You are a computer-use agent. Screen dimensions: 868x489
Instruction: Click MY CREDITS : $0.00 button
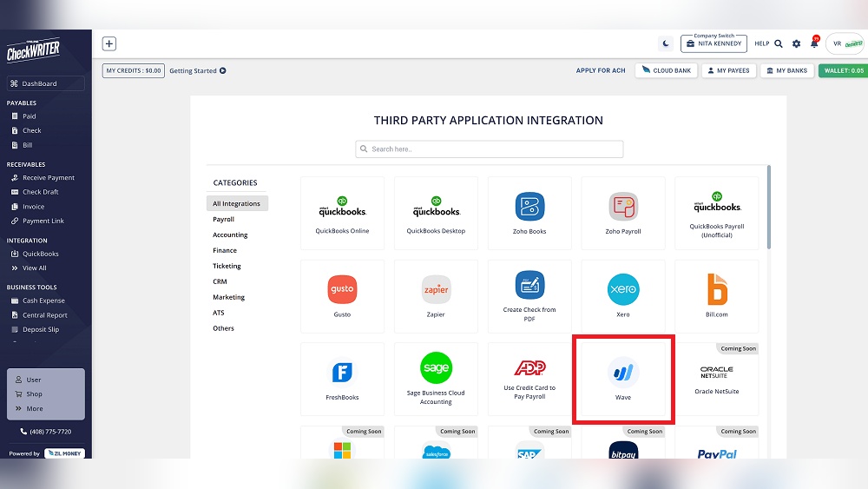(x=134, y=71)
